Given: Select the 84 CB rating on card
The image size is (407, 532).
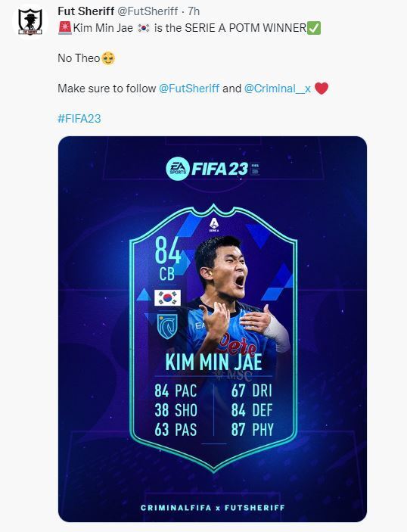Looking at the screenshot, I should pos(167,259).
